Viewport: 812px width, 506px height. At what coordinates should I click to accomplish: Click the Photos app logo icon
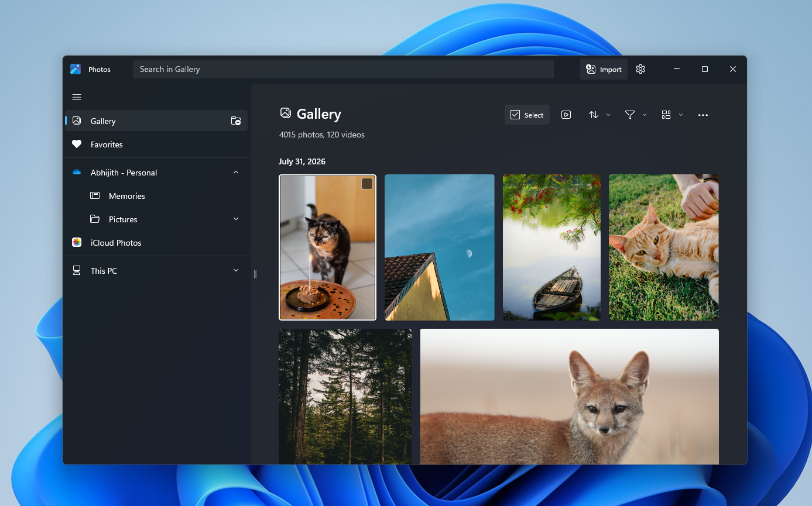pos(76,69)
